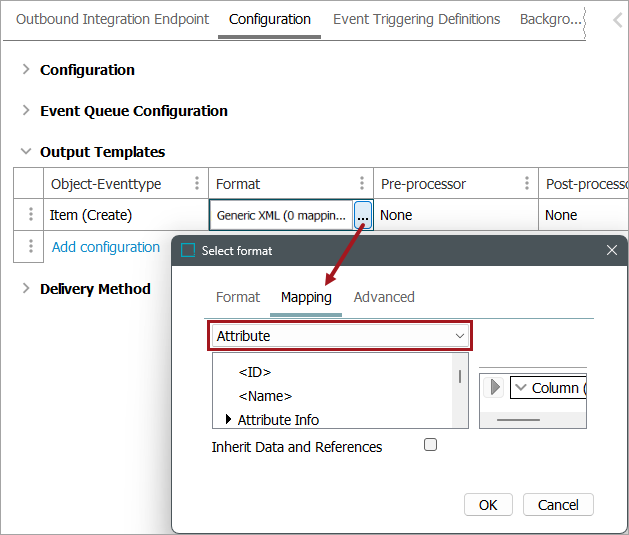Click the Add configuration link
Image resolution: width=629 pixels, height=535 pixels.
click(x=106, y=247)
